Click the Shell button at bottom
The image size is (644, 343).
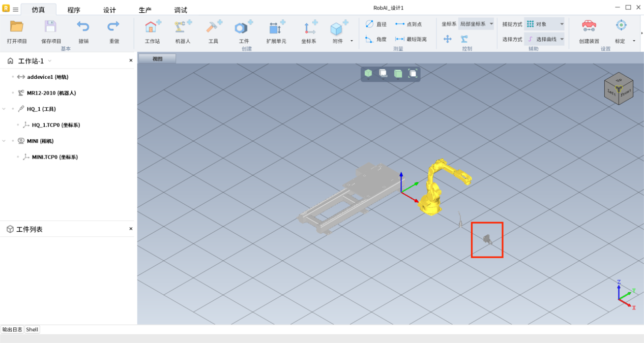click(x=32, y=329)
